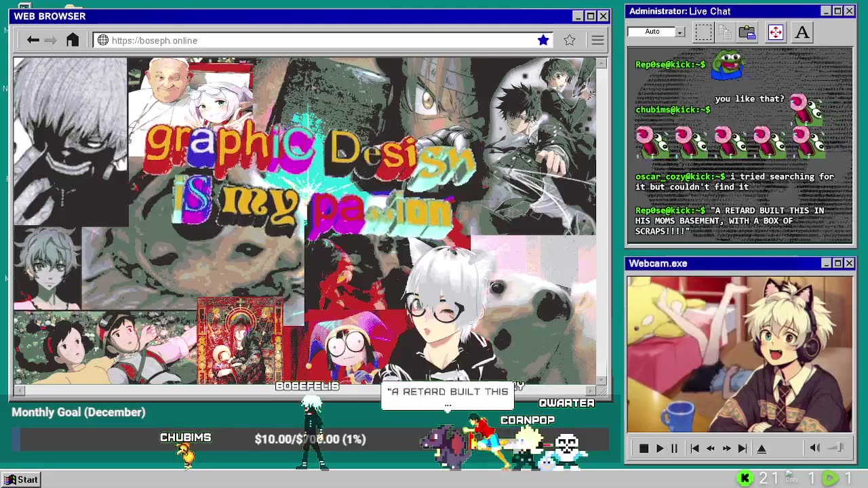Open the browser home page
The width and height of the screenshot is (868, 488).
click(x=73, y=40)
